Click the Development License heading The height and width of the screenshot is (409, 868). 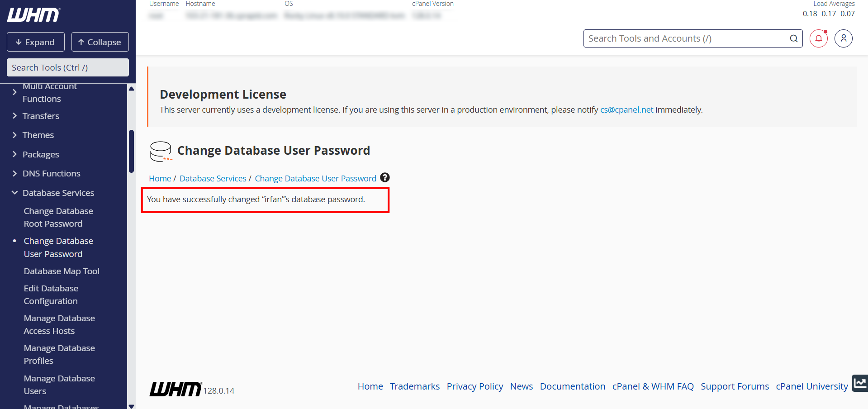click(223, 94)
